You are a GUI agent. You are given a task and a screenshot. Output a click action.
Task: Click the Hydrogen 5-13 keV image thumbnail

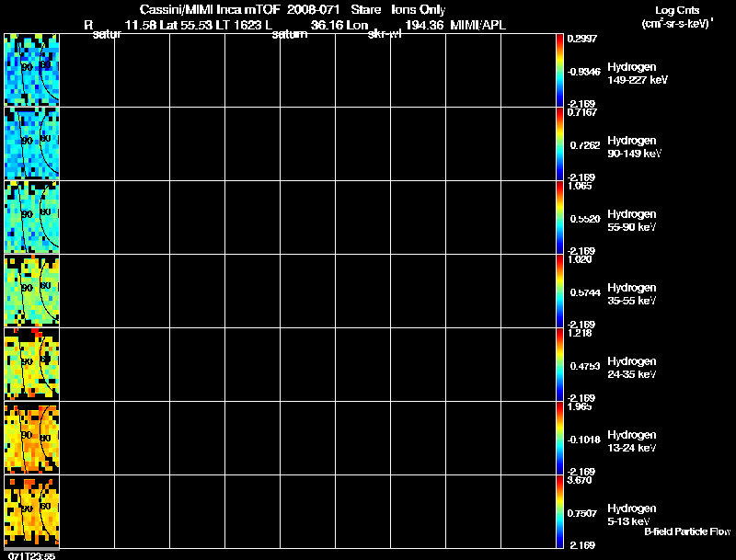(x=32, y=511)
